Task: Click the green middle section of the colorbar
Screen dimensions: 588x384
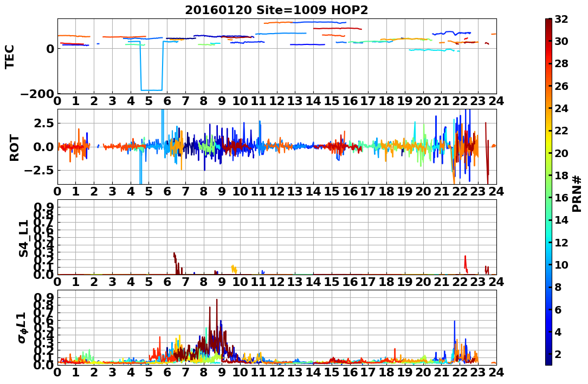Action: [x=548, y=192]
